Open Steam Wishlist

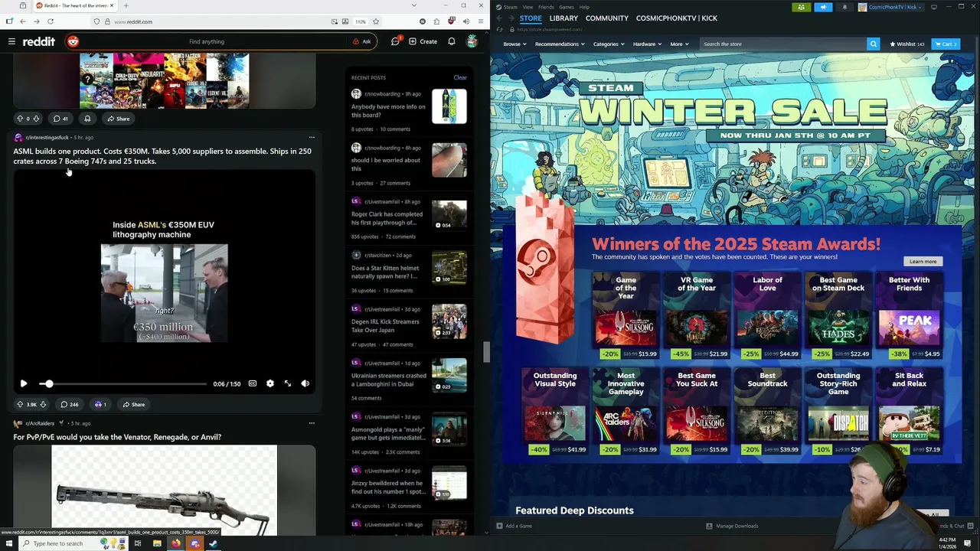pyautogui.click(x=907, y=44)
